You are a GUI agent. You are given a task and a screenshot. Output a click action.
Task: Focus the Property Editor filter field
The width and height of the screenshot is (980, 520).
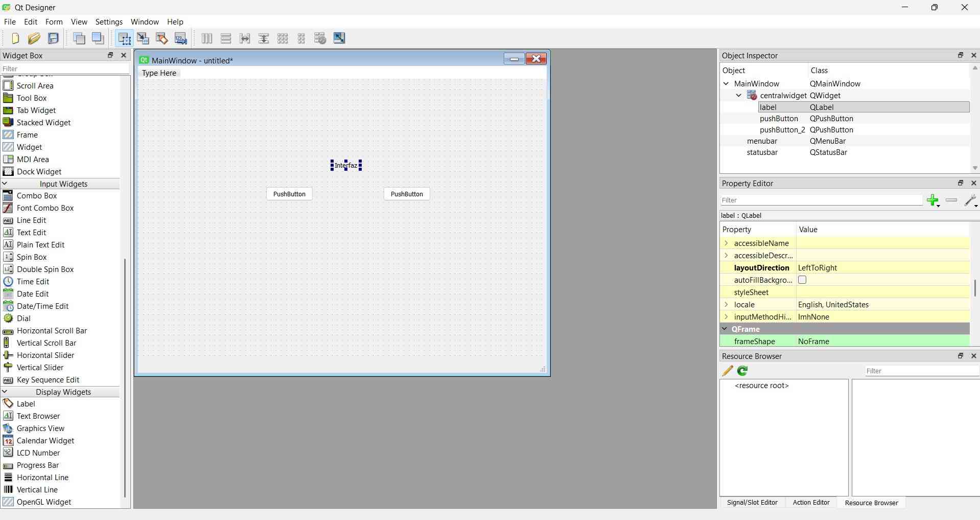click(821, 200)
